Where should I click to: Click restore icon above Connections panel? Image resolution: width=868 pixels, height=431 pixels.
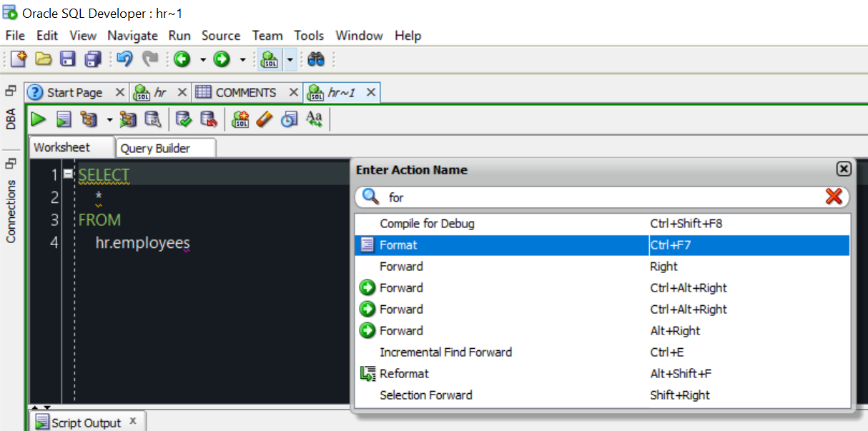pos(11,163)
